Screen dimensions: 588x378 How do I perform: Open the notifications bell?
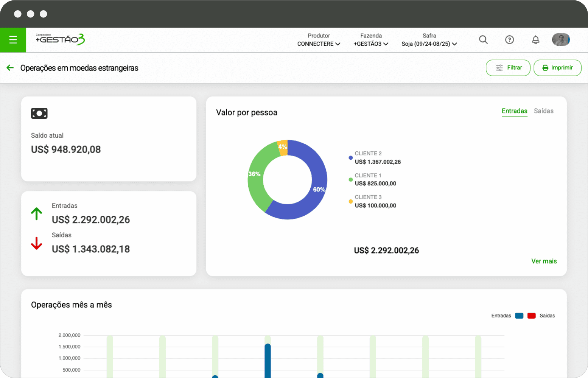click(x=535, y=40)
